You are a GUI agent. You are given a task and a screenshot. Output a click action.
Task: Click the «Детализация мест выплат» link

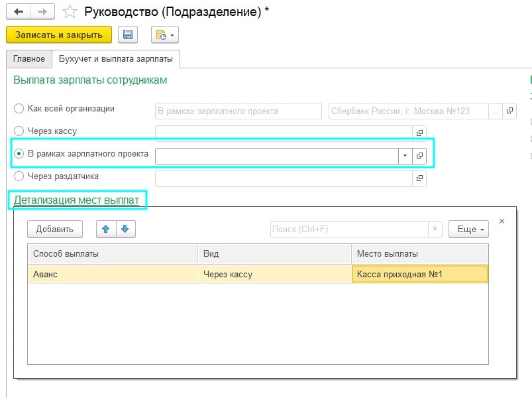pos(76,199)
